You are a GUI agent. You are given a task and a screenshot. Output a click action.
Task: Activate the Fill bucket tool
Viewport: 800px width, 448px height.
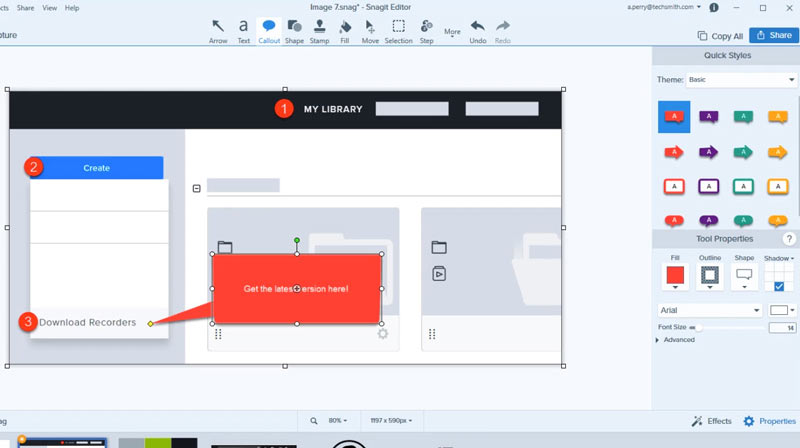point(345,29)
